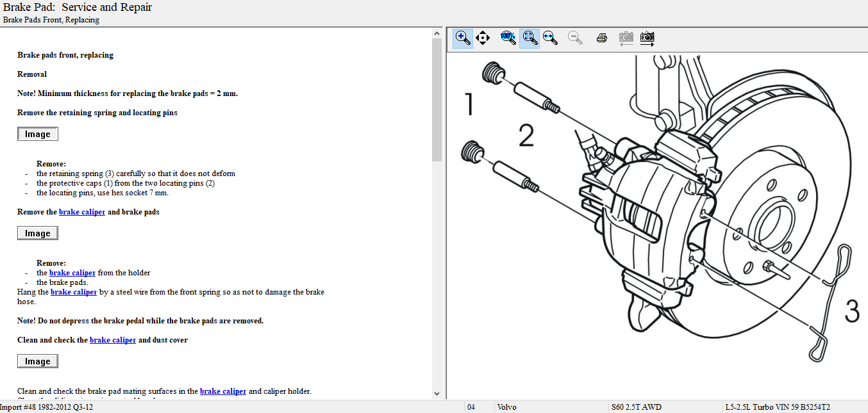Choose the fit-to-window magnifier tool

click(529, 38)
